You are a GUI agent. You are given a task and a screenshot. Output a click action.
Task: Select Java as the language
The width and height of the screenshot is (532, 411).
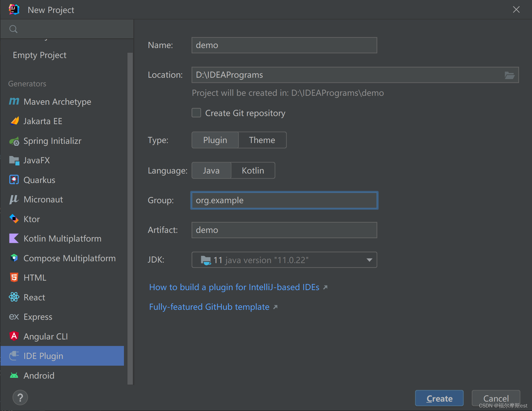211,171
